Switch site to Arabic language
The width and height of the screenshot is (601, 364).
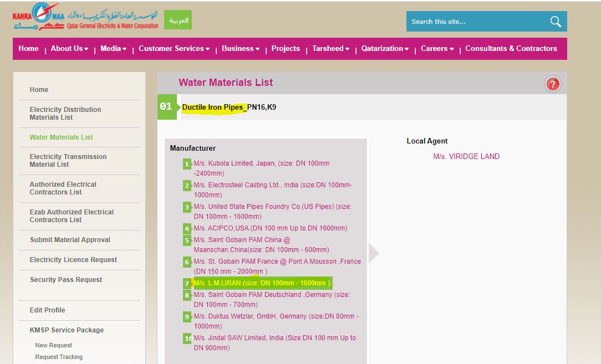(x=178, y=20)
